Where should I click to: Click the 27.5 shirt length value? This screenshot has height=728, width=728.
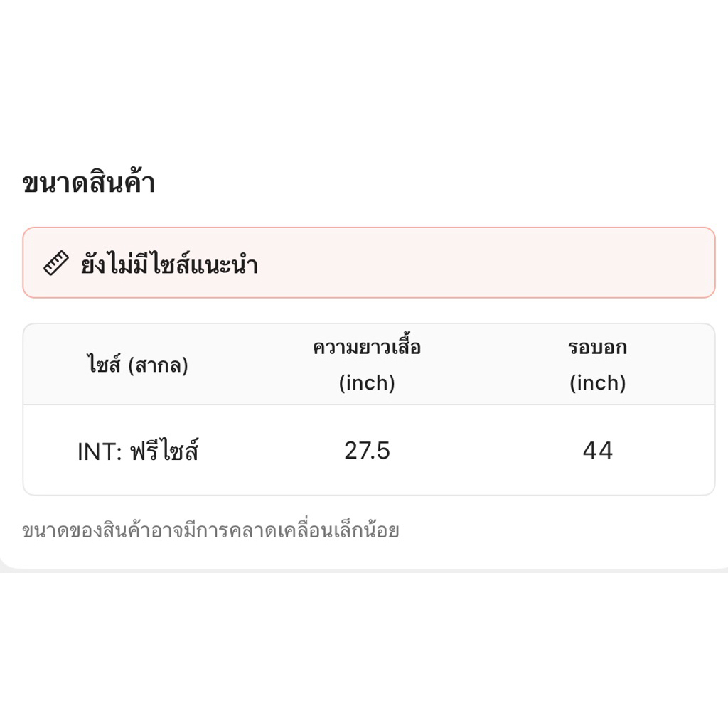[367, 451]
